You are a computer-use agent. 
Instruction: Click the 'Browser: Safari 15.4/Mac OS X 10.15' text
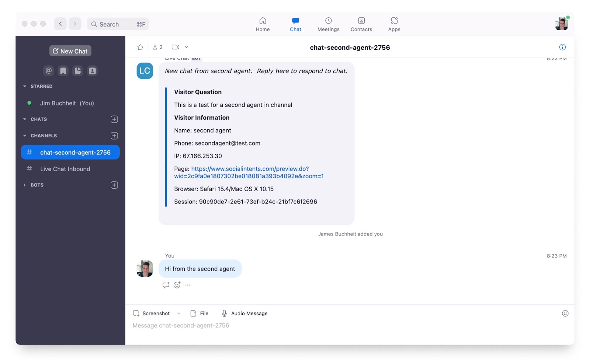[224, 189]
